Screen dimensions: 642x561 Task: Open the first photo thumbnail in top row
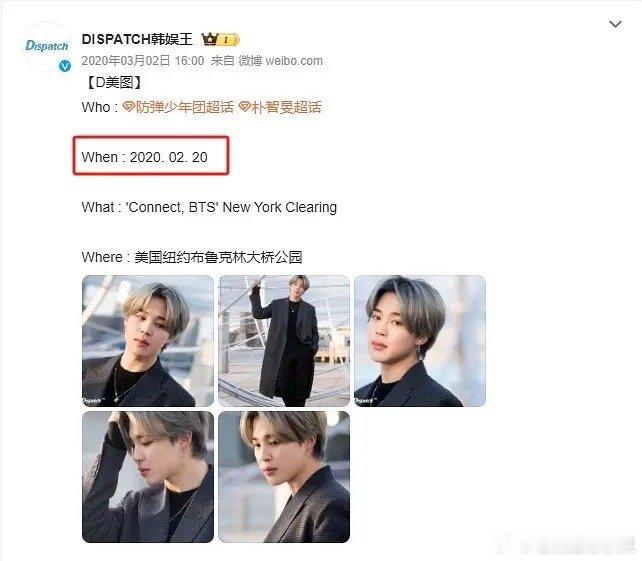coord(148,341)
